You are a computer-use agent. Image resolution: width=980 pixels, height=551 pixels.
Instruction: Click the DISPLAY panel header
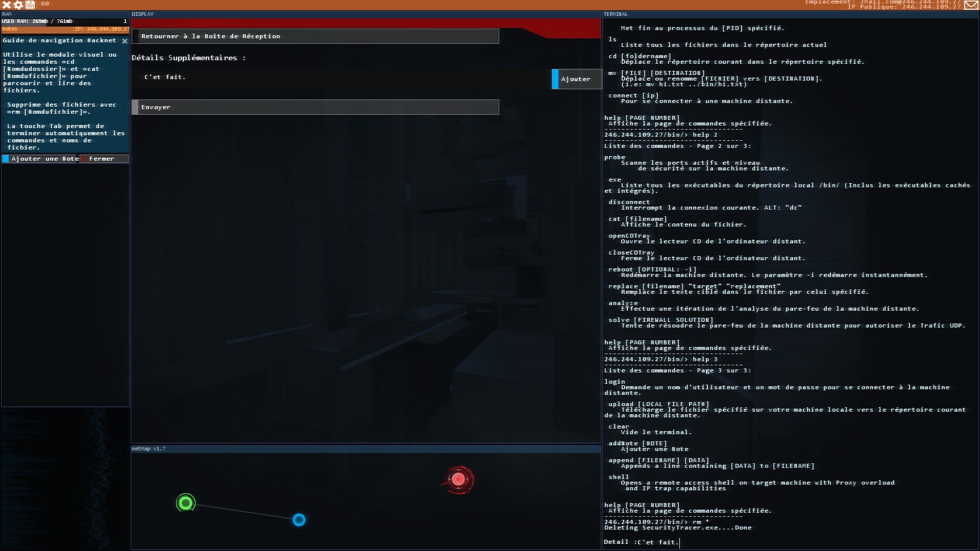click(143, 14)
